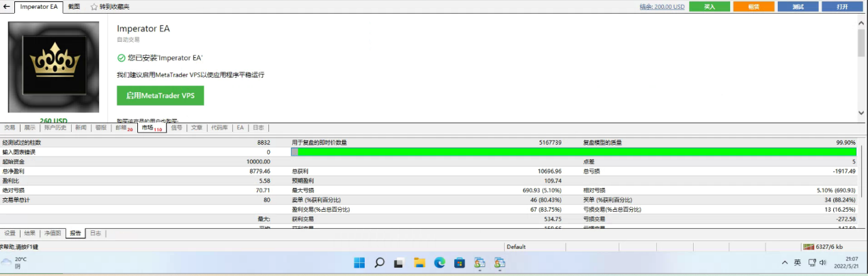Open the 邮箱 tab with 20 unread
Image resolution: width=868 pixels, height=276 pixels.
(124, 128)
